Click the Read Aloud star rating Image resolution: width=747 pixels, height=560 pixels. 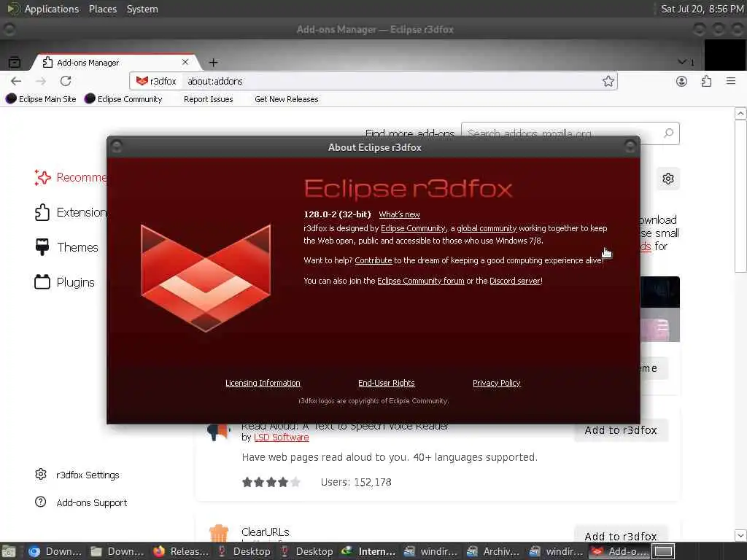[x=271, y=482]
